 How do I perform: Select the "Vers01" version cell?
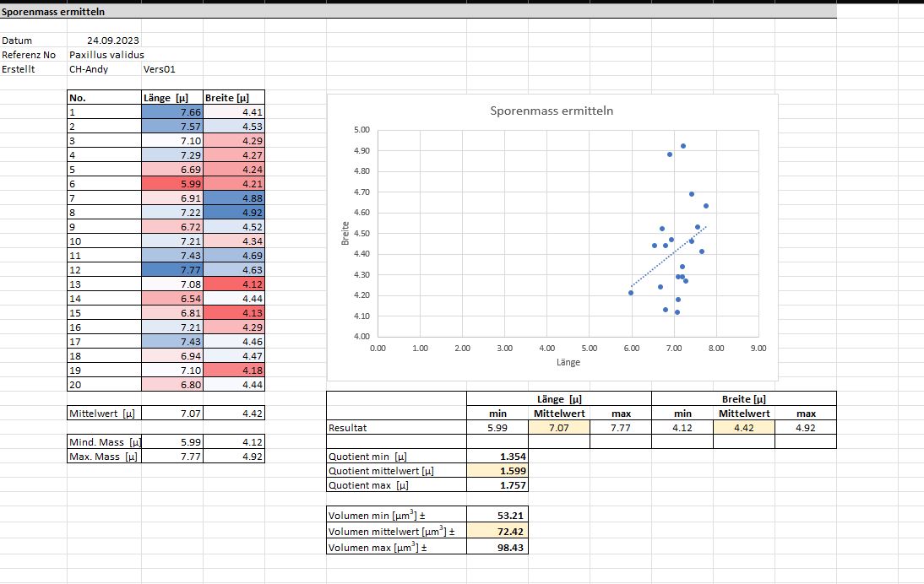(x=159, y=69)
